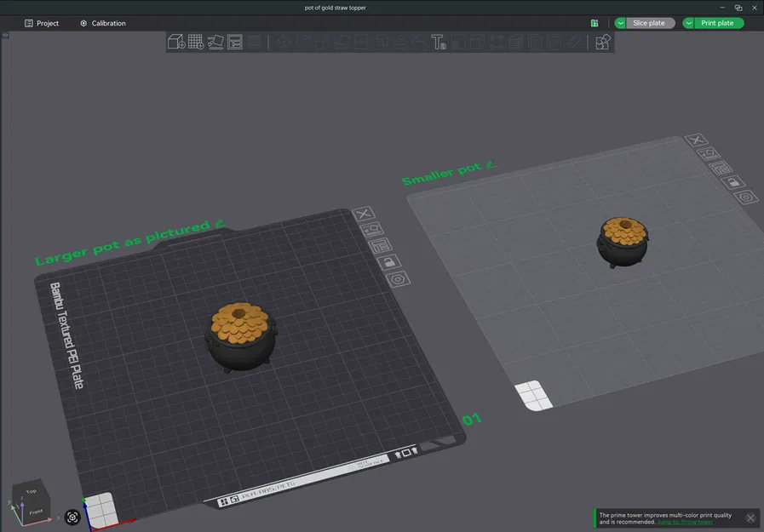The image size is (764, 532).
Task: Click the camera reset view icon
Action: (x=72, y=517)
